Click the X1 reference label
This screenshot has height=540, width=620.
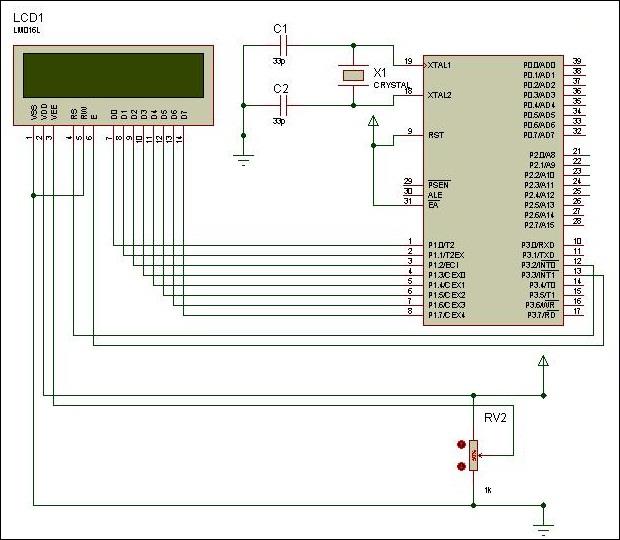(380, 73)
